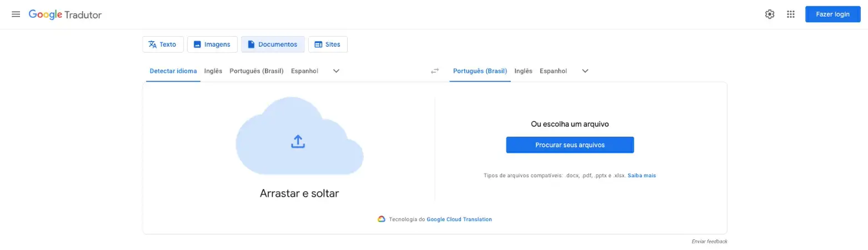Open the Google apps grid

pyautogui.click(x=791, y=14)
